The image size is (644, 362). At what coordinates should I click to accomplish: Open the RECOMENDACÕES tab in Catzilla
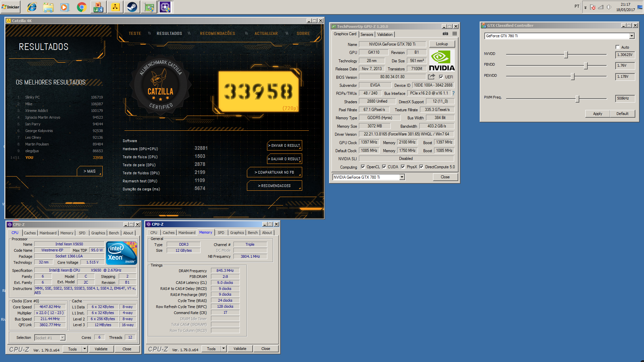[x=217, y=34]
